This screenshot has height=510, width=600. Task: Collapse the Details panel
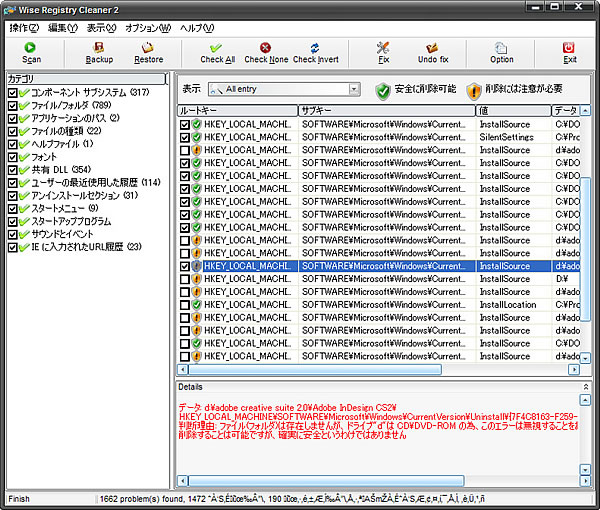coord(584,386)
